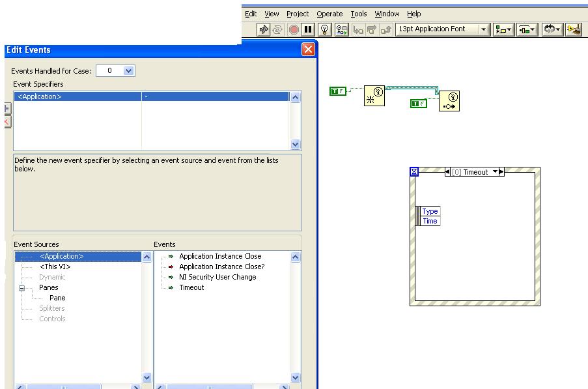588x389 pixels.
Task: Click Events list horizontal scrollbar thumb
Action: (210, 387)
